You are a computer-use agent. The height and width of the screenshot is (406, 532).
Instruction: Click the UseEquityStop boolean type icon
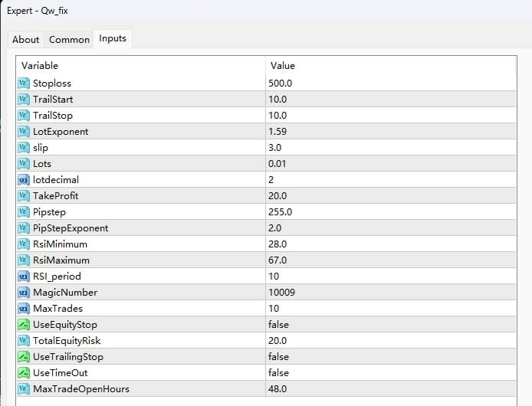(23, 324)
